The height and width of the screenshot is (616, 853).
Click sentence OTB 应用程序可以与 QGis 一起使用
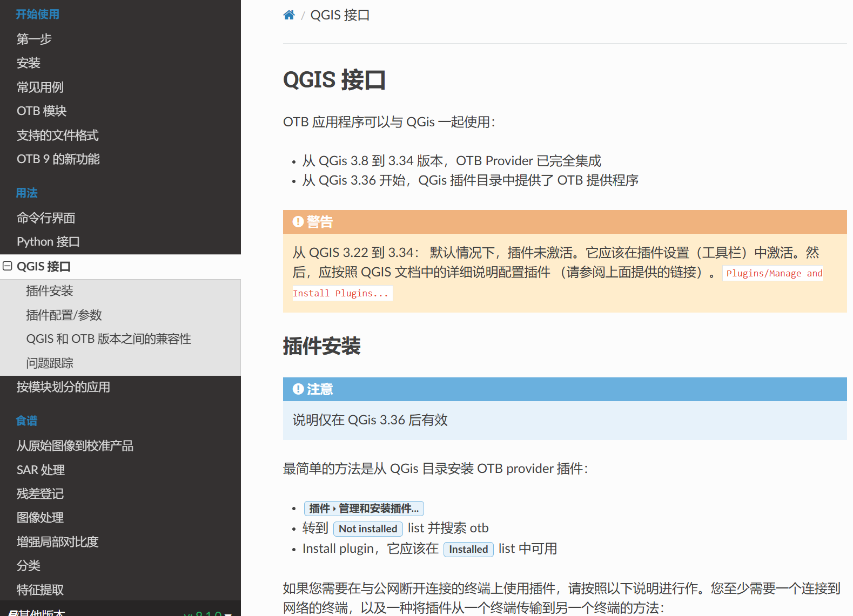coord(389,122)
